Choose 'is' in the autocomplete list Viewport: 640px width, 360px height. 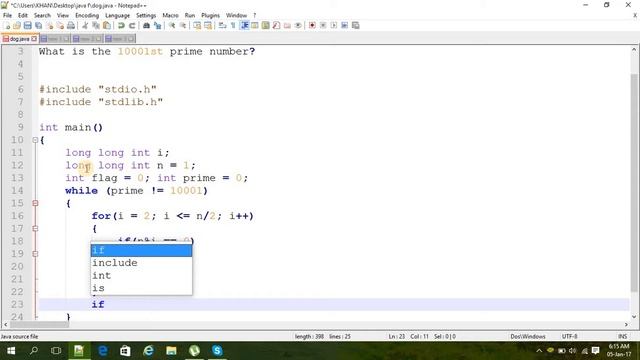(x=141, y=288)
